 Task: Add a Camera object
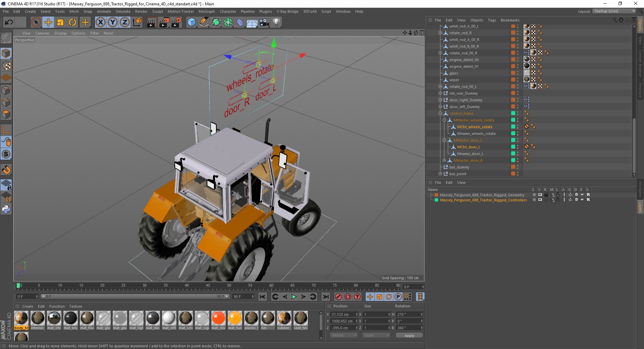click(x=264, y=22)
